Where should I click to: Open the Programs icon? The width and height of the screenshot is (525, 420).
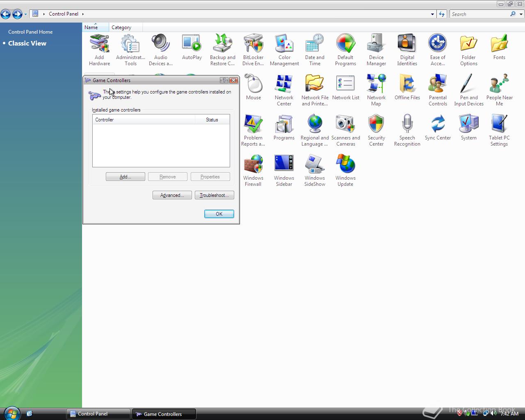point(284,128)
